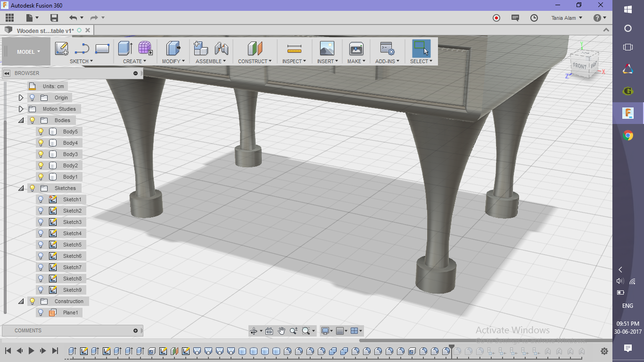The height and width of the screenshot is (362, 644).
Task: Click the Look At tool icon
Action: [269, 331]
